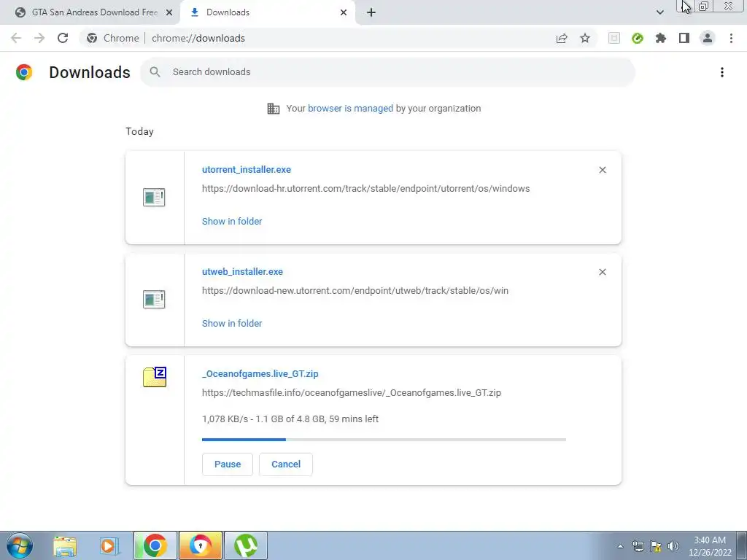
Task: Open Downloads page three-dot more actions menu
Action: coord(722,72)
